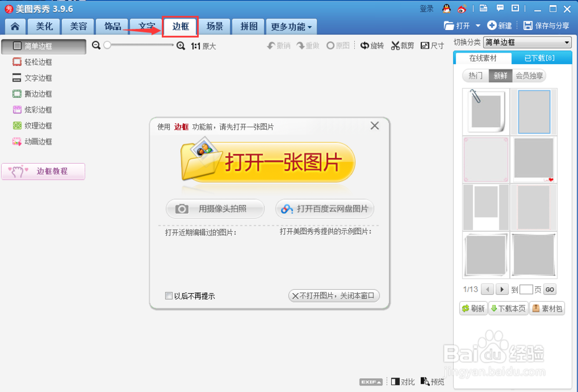Click the 重做 redo icon
This screenshot has width=578, height=392.
click(308, 46)
